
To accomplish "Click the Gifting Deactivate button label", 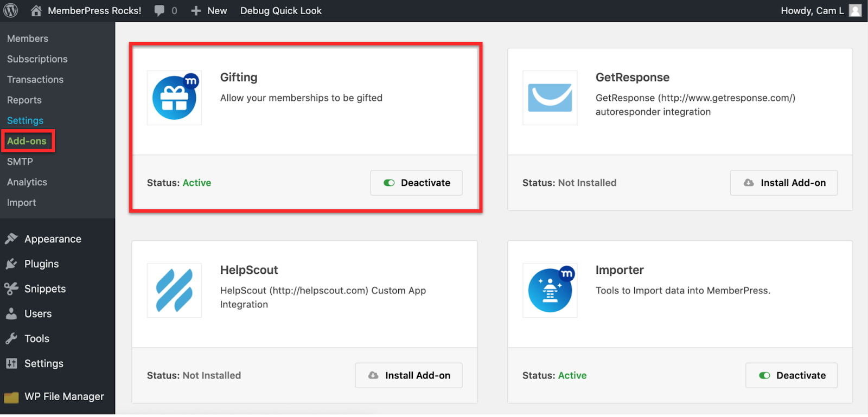I will pos(425,183).
